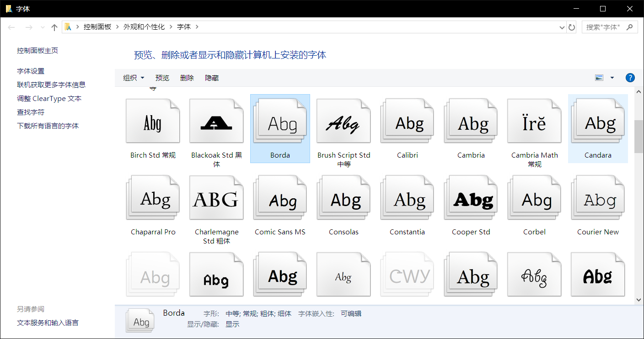Select the Cooper Std font icon
The image size is (644, 339).
pyautogui.click(x=471, y=198)
